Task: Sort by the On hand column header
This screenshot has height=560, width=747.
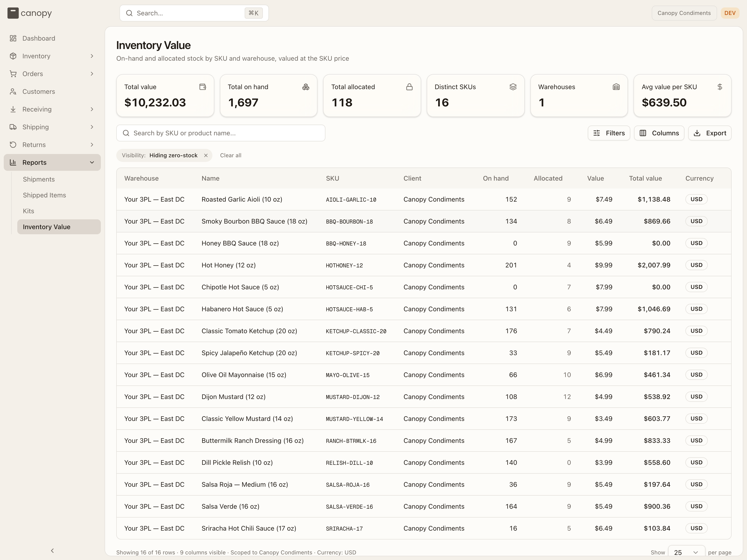Action: click(495, 178)
